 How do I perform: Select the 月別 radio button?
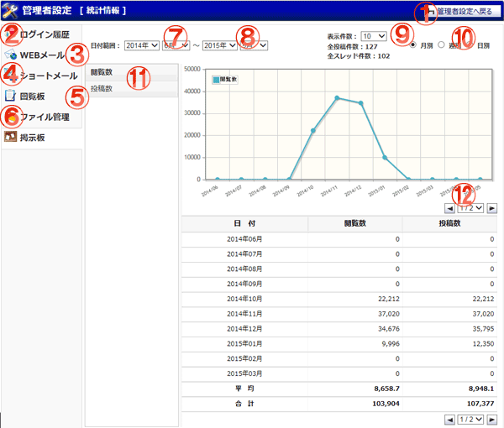412,44
